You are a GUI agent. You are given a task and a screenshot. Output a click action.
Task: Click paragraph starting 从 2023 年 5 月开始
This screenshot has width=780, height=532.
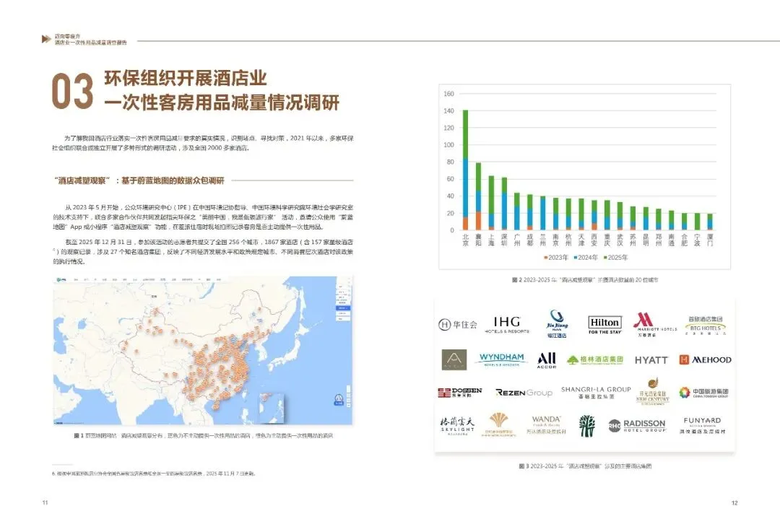[x=203, y=217]
